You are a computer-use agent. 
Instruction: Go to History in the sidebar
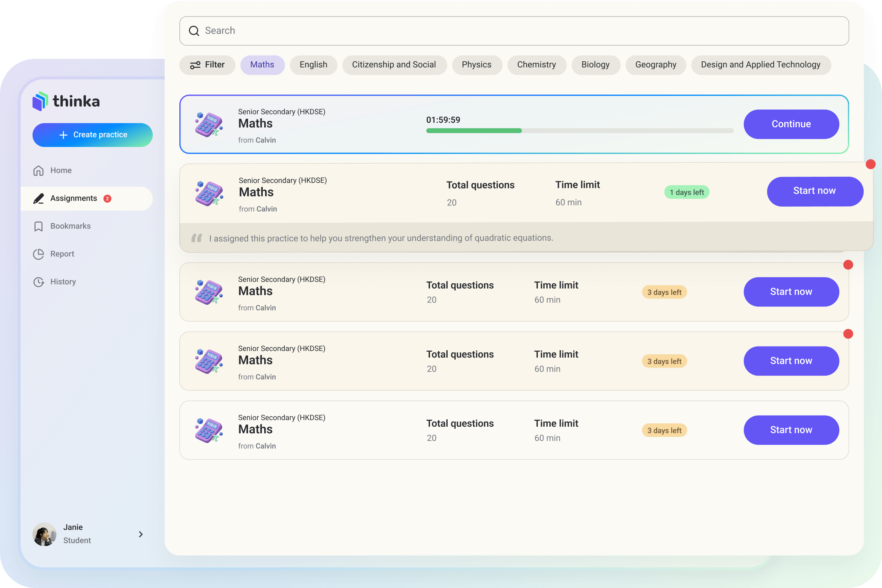[x=62, y=282]
